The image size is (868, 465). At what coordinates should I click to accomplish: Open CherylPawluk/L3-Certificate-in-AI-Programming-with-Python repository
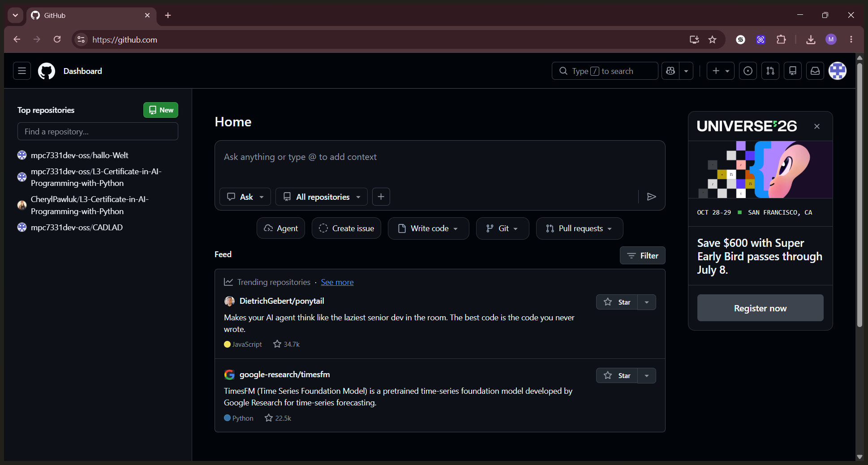tap(90, 205)
